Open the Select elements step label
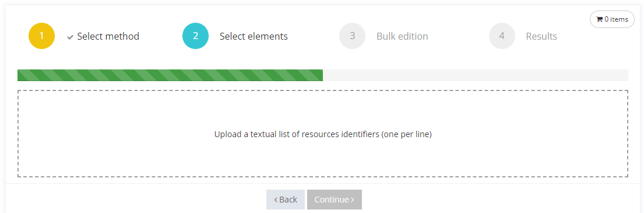The height and width of the screenshot is (213, 644). [x=254, y=36]
